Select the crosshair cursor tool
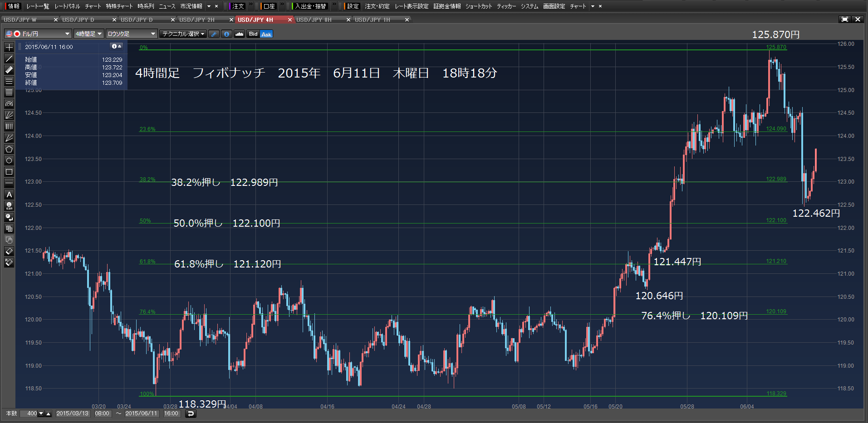This screenshot has height=423, width=868. click(9, 47)
